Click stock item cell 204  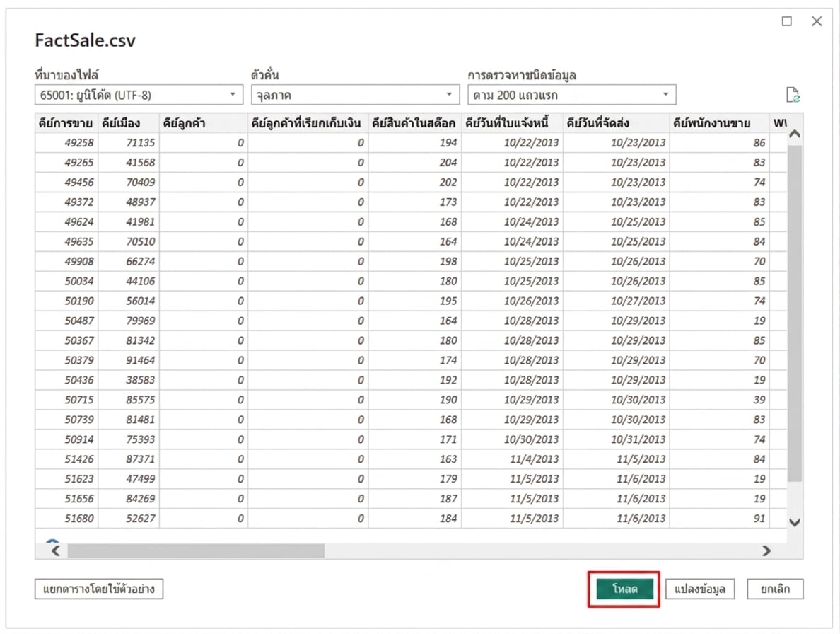[x=415, y=162]
